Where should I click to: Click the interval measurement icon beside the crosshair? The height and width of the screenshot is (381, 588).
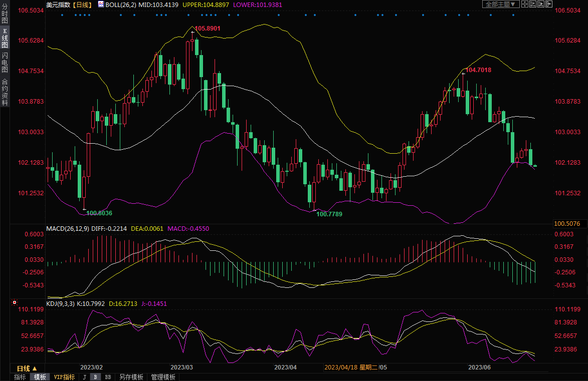tap(532, 4)
